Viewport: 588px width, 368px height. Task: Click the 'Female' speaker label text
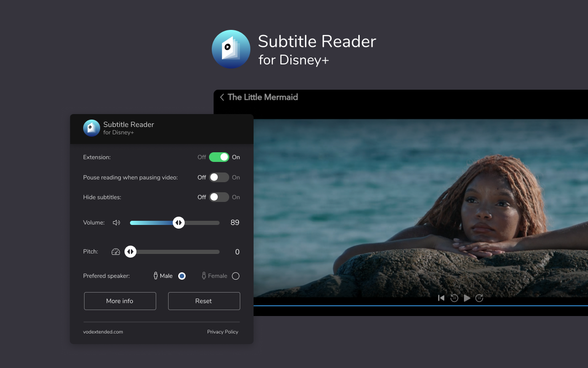pos(218,276)
